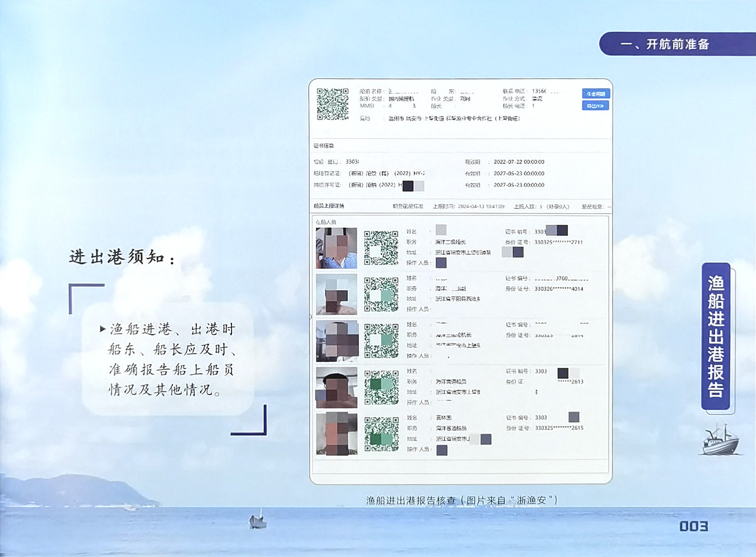The width and height of the screenshot is (756, 557).
Task: Click the small sailboat on the sea
Action: pos(258,520)
